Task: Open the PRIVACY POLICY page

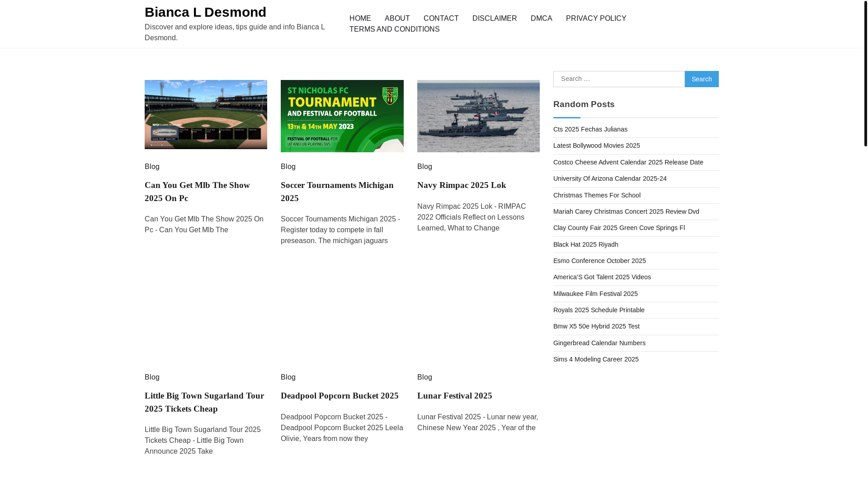Action: (x=596, y=19)
